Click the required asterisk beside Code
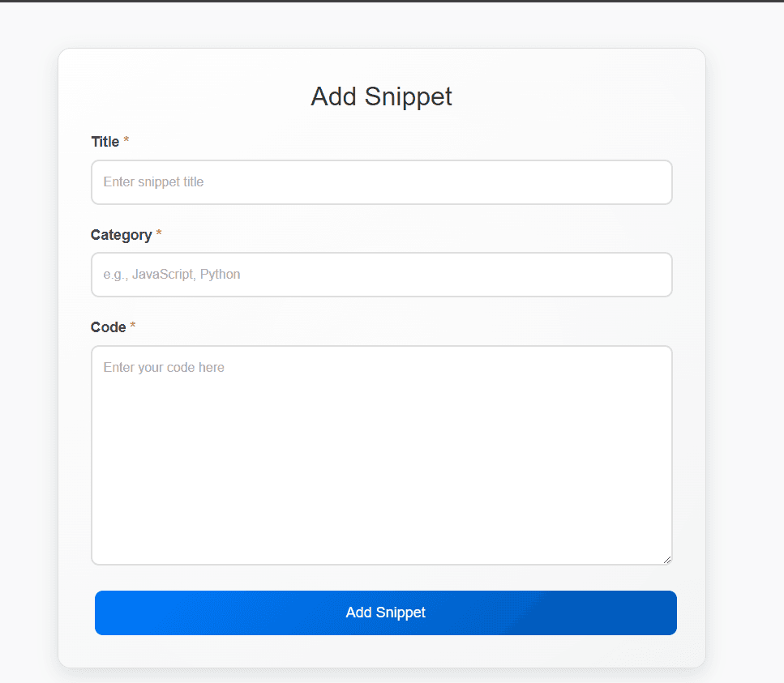 point(133,327)
